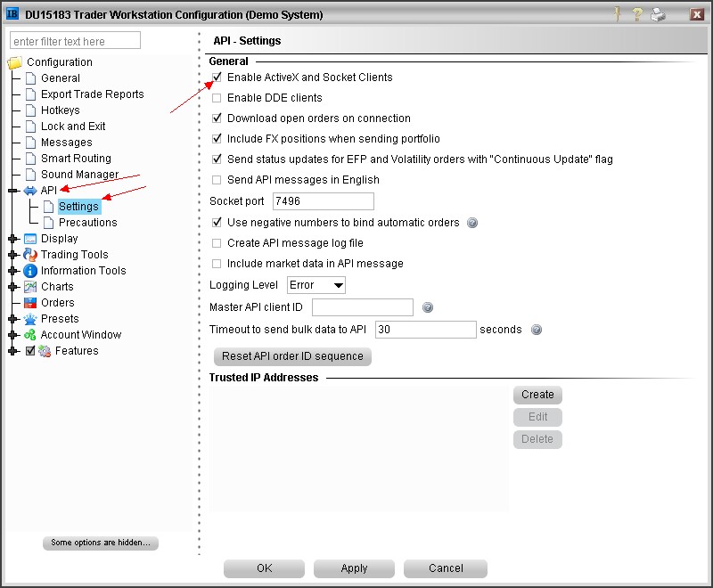Click the Timeout to send bulk data field

coord(426,330)
